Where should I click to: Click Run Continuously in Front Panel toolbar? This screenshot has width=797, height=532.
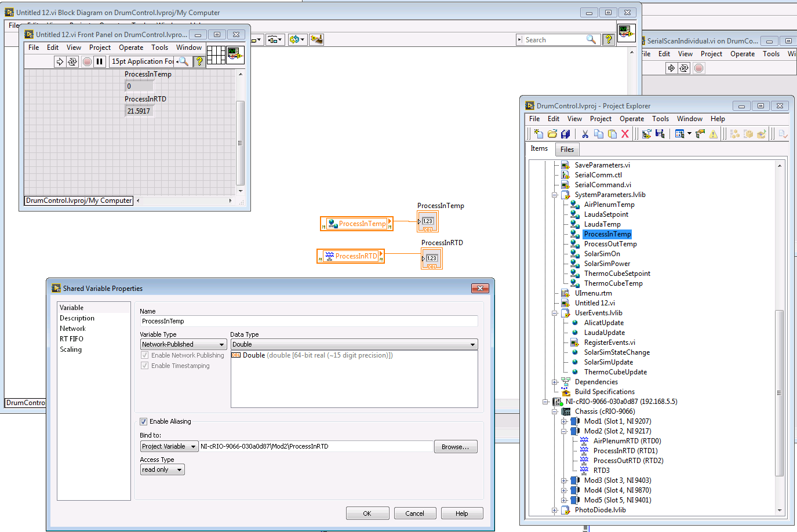point(72,61)
